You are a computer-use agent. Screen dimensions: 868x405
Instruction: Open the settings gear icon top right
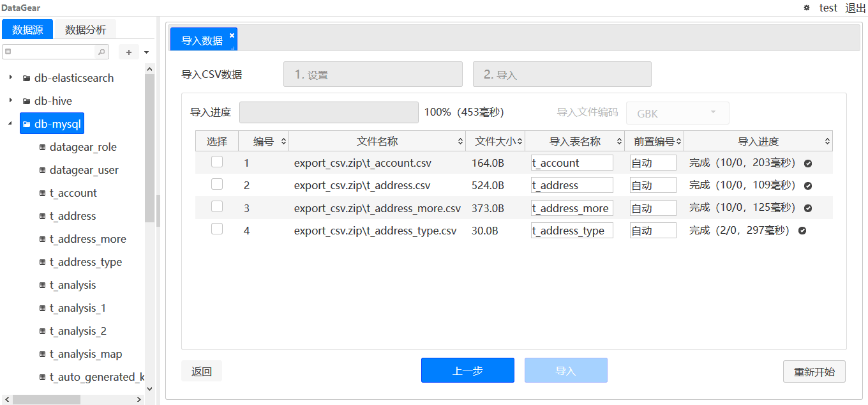806,8
